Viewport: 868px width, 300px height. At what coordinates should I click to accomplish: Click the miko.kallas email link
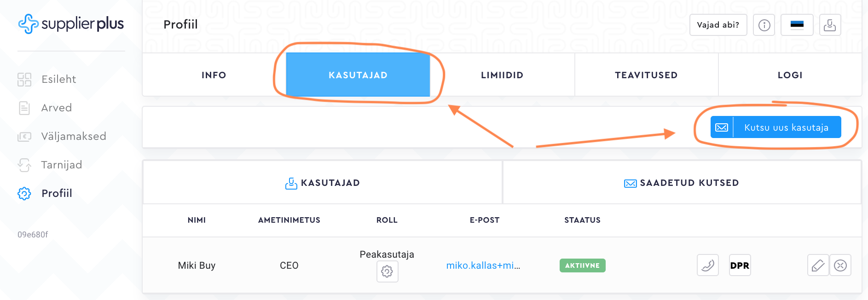[x=483, y=265]
